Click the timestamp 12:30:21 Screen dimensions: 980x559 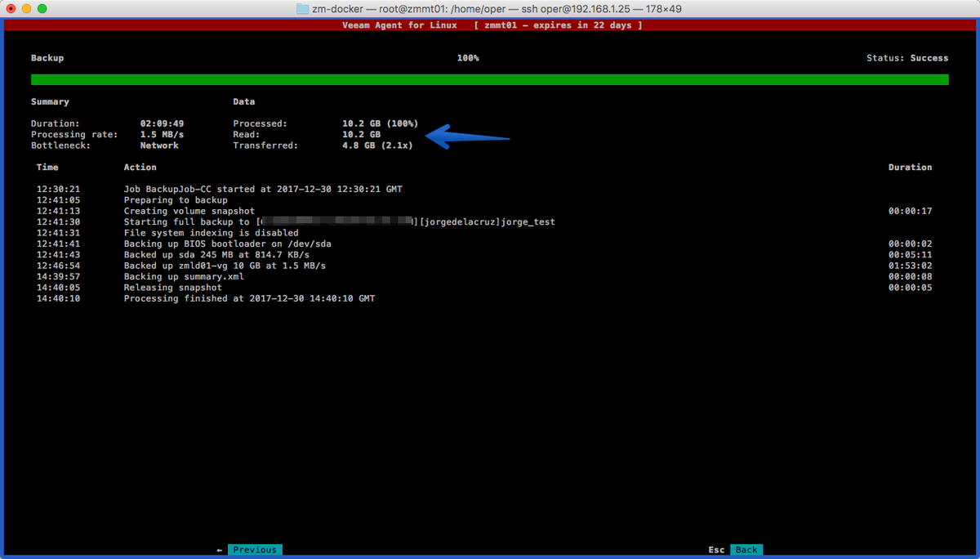tap(58, 189)
